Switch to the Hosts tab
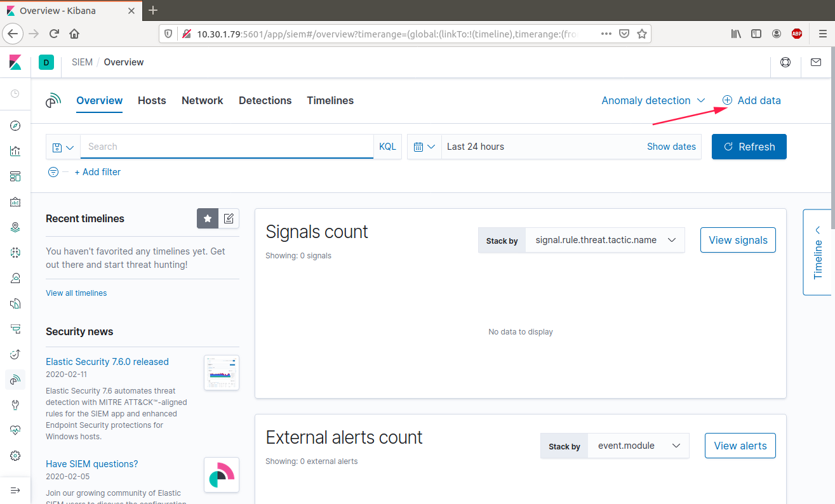The image size is (835, 504). point(152,100)
